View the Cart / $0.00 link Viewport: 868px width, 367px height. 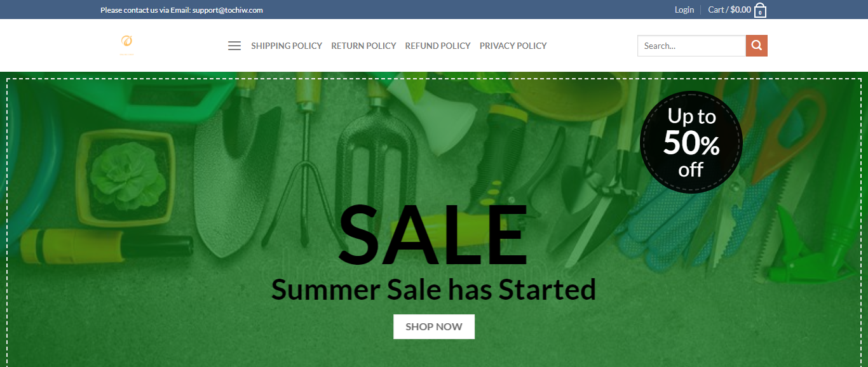pos(729,10)
